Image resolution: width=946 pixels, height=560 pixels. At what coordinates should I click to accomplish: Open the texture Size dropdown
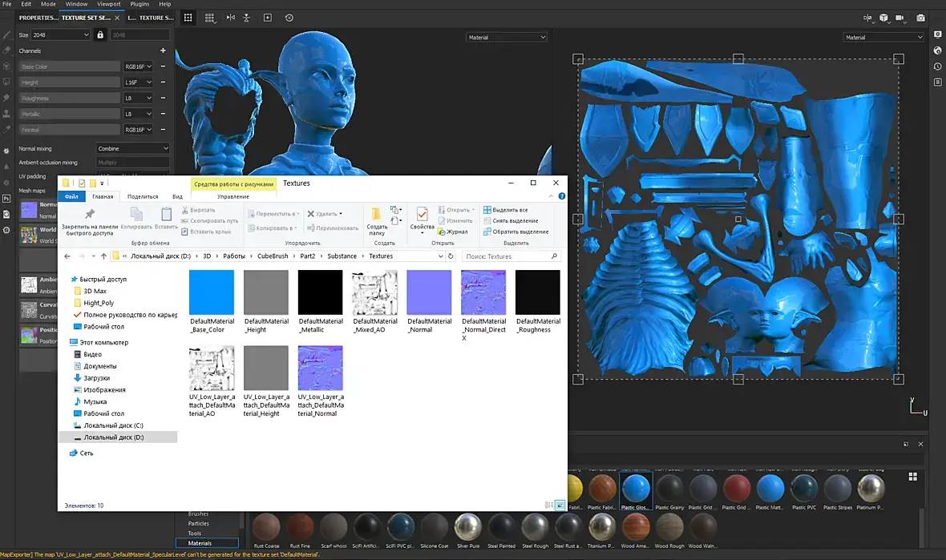coord(60,35)
